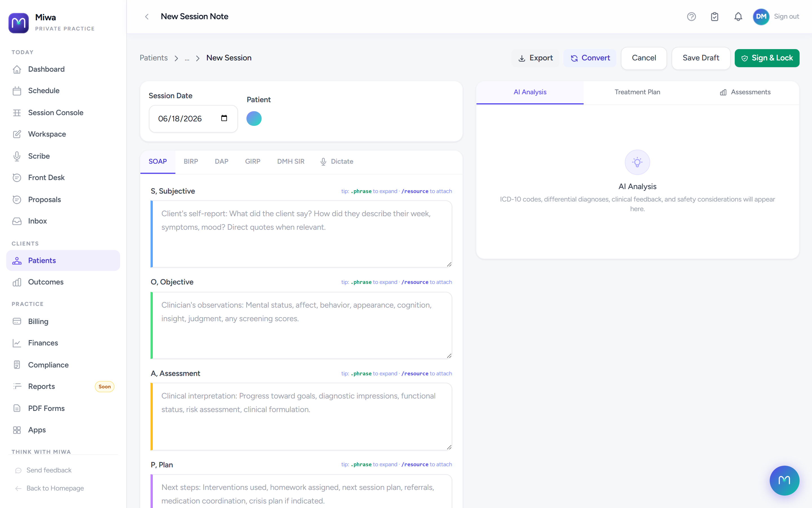Select the Treatment Plan tab
The width and height of the screenshot is (812, 508).
[x=637, y=92]
